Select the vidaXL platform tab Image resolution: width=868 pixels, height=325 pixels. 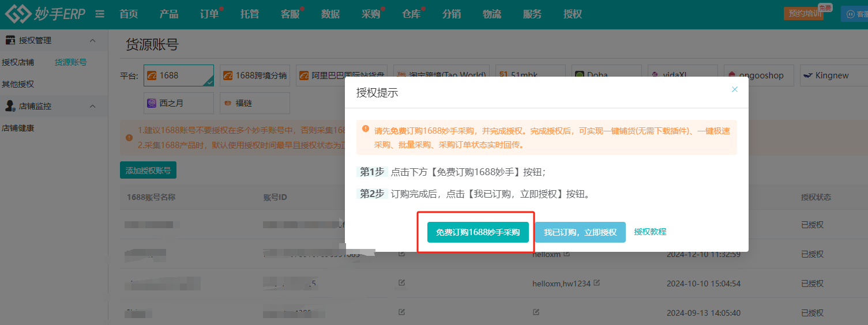coord(683,75)
